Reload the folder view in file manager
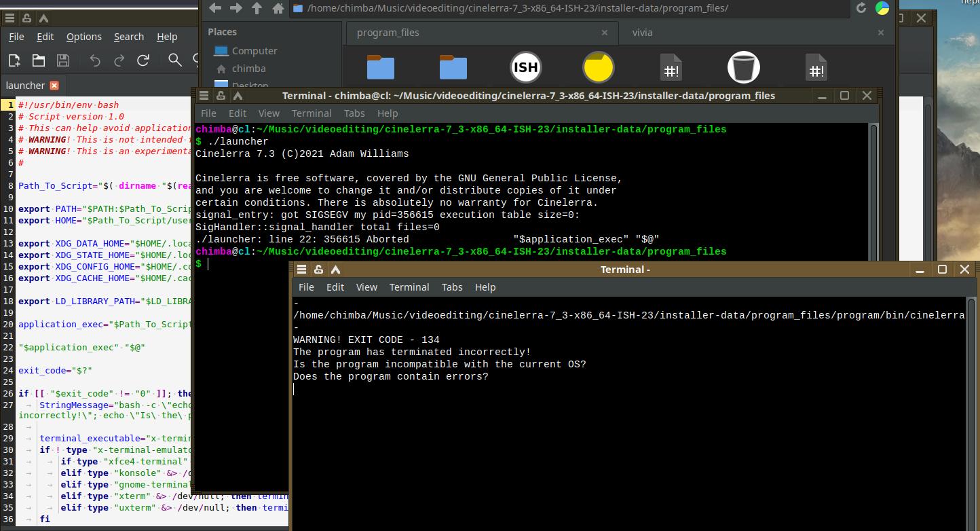This screenshot has height=531, width=980. pyautogui.click(x=861, y=8)
